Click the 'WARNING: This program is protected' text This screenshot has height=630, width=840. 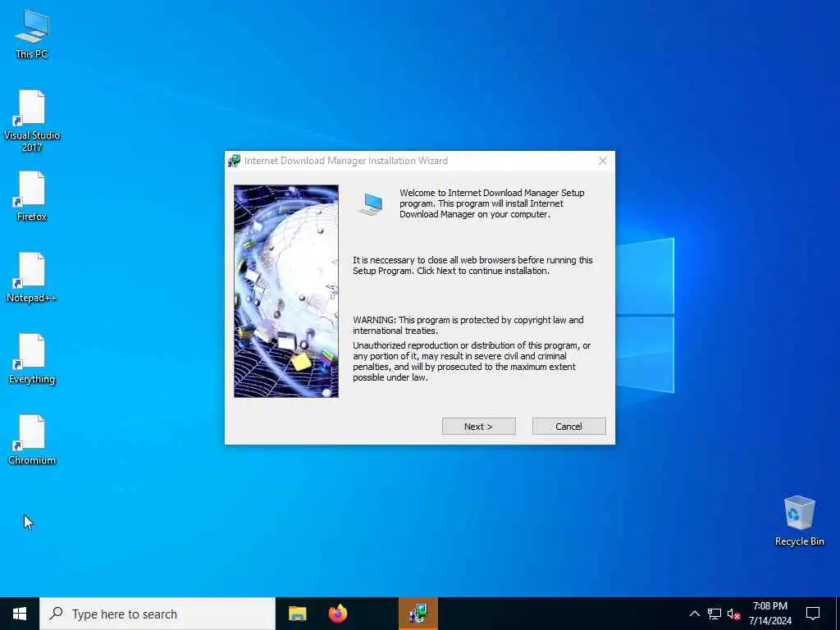coord(468,325)
